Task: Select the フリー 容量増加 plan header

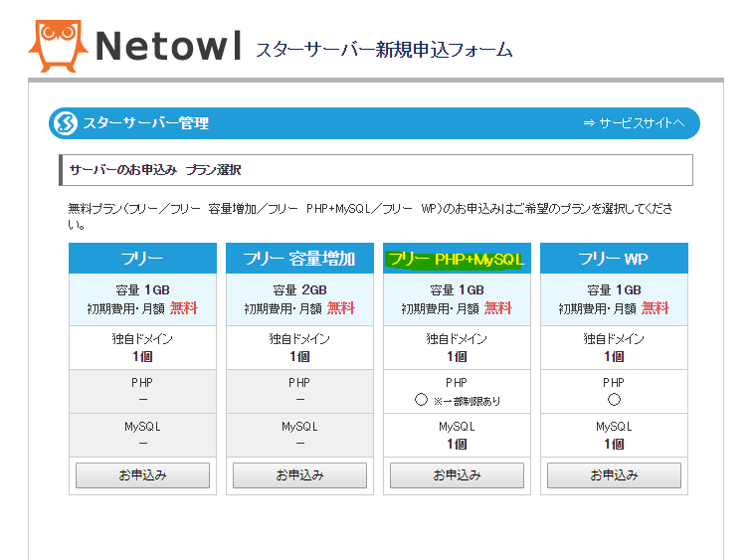Action: [x=299, y=259]
